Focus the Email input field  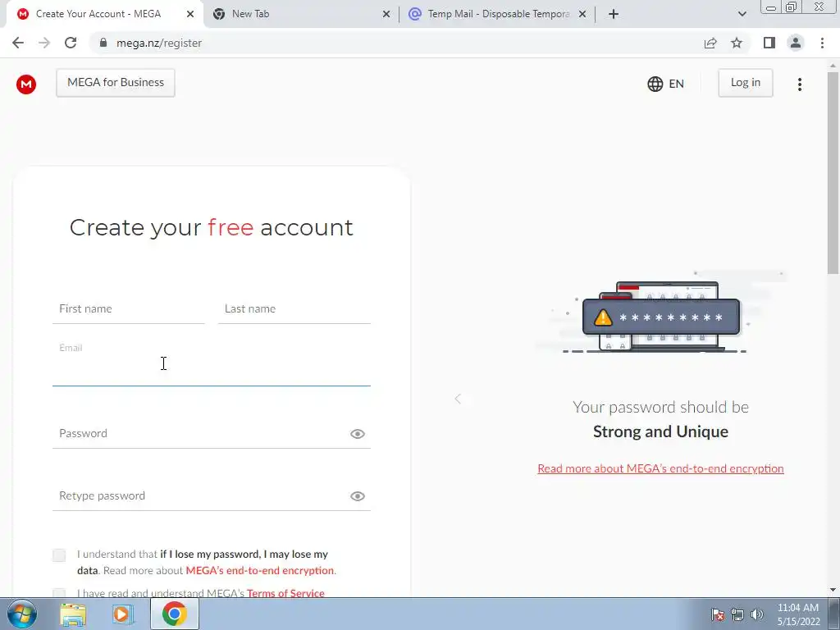[x=212, y=363]
